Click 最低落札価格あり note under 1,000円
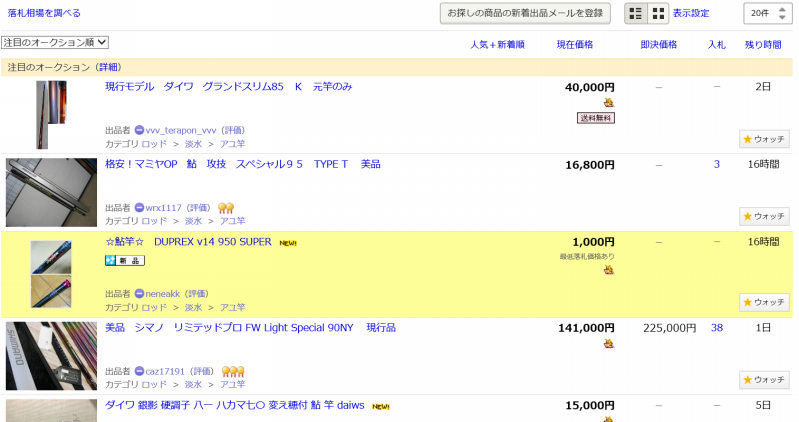This screenshot has height=422, width=799. 587,256
